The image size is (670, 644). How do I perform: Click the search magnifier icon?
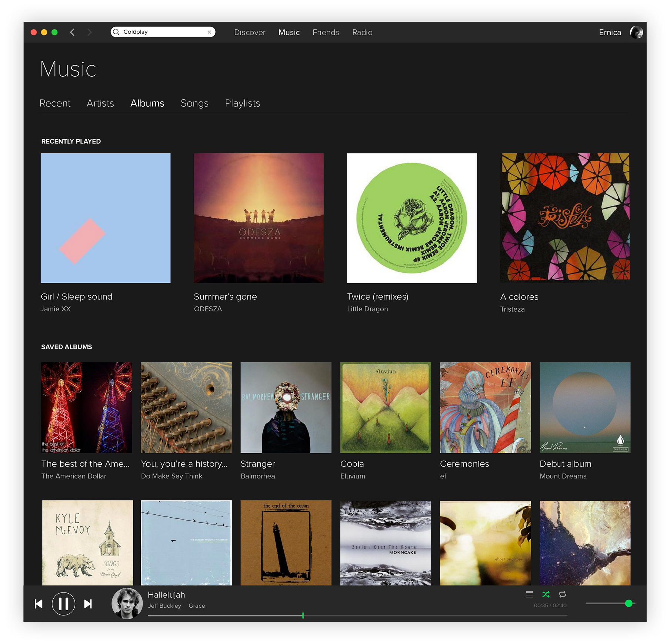116,32
